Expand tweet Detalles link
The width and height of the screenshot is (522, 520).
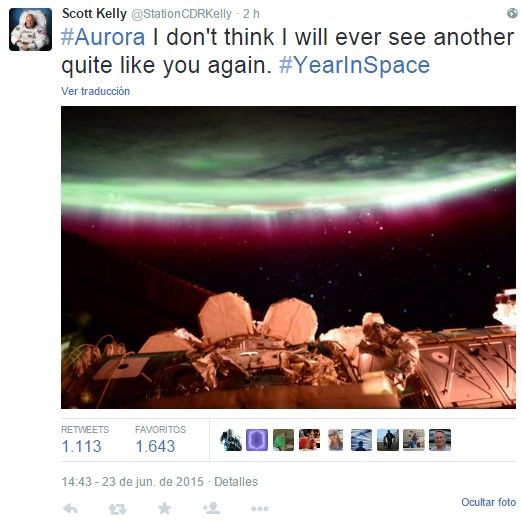(236, 482)
